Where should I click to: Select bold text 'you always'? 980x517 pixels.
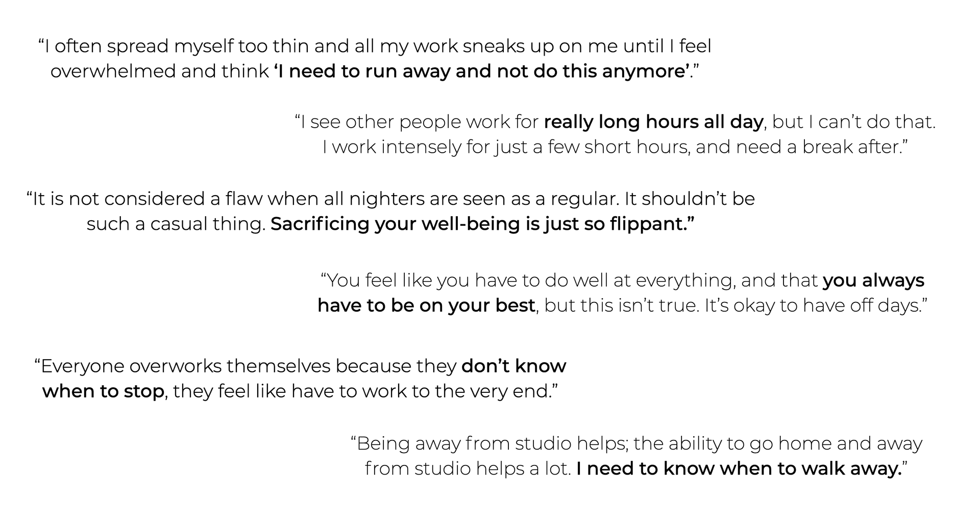tap(873, 280)
